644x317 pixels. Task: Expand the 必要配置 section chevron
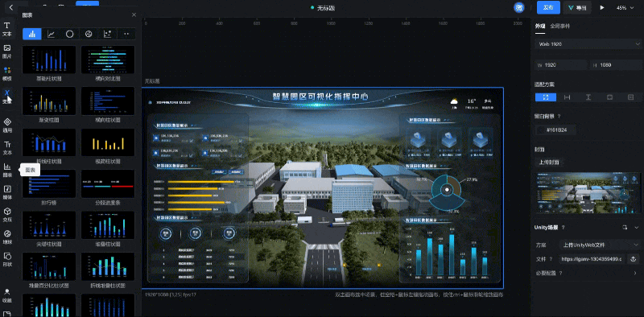[x=635, y=273]
